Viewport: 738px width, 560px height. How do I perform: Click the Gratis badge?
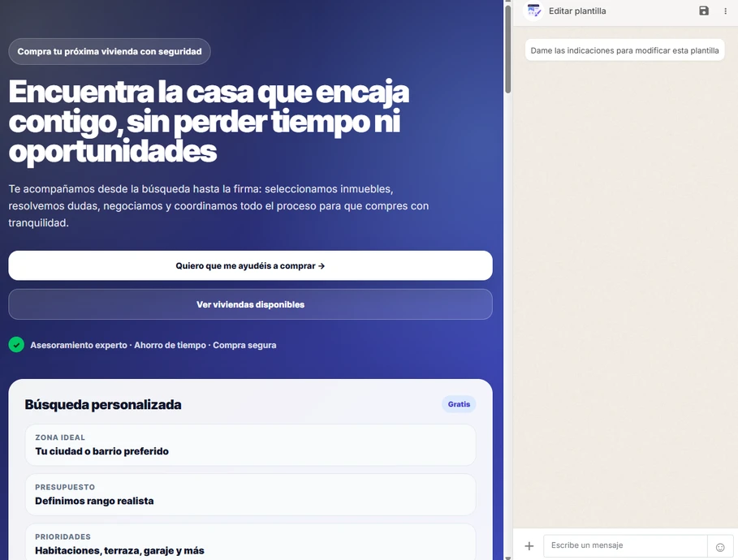point(459,404)
